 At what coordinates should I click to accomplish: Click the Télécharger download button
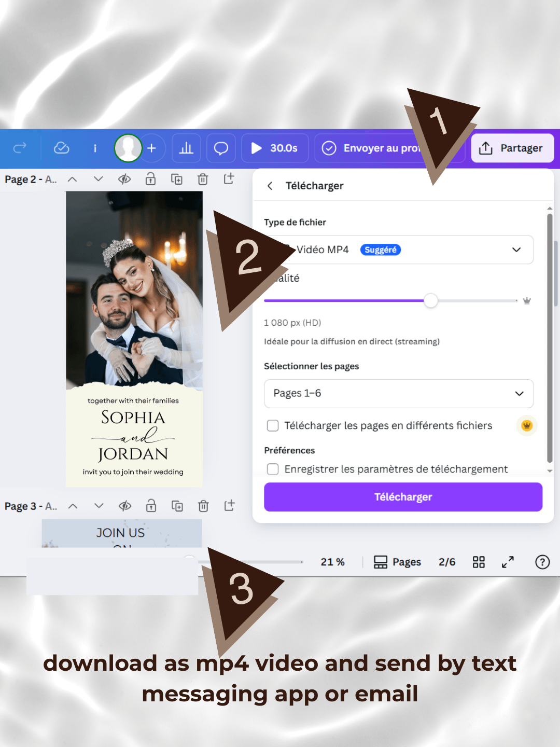tap(403, 496)
